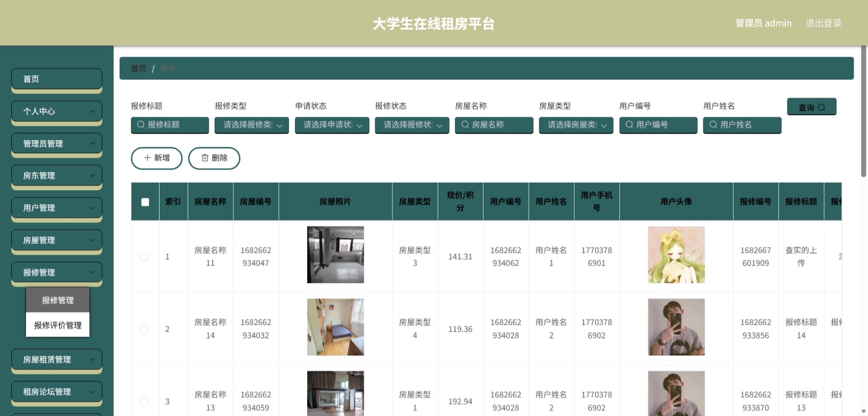Click the 大学生在线租房平台 title

[x=433, y=24]
